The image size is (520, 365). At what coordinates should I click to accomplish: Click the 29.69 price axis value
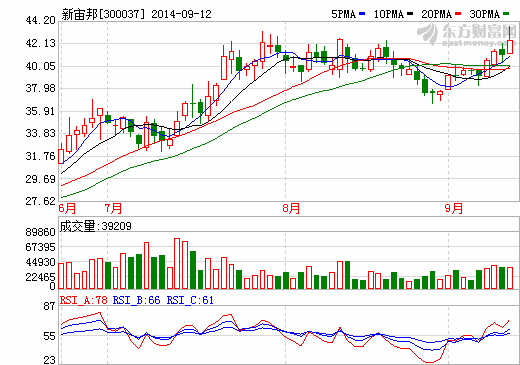[x=40, y=179]
